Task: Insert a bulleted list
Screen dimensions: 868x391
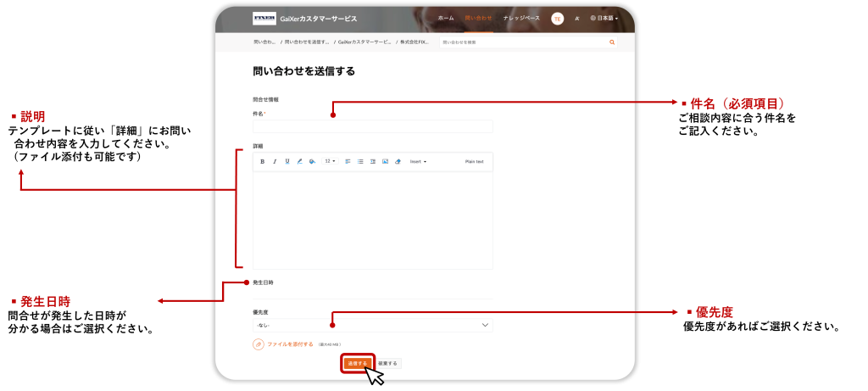Action: pos(360,161)
